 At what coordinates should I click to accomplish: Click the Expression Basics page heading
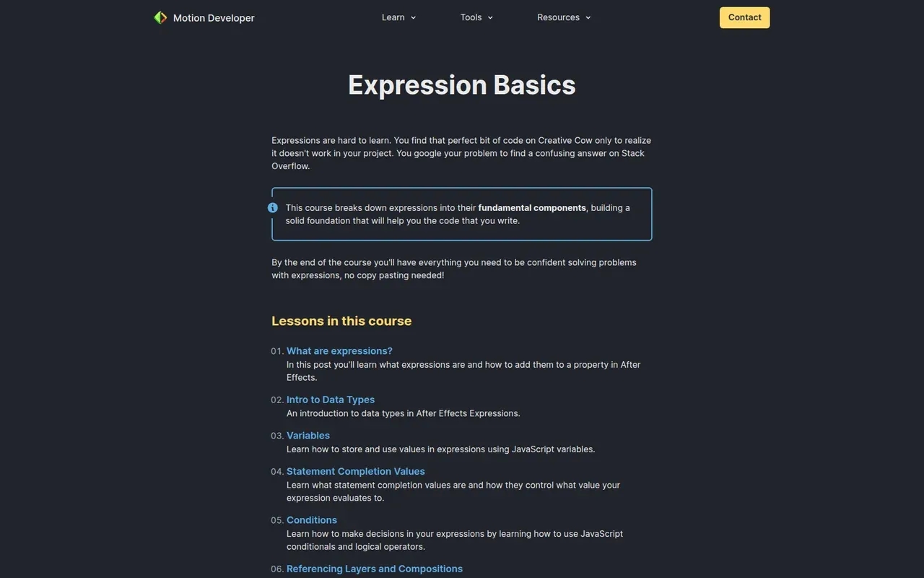(462, 85)
